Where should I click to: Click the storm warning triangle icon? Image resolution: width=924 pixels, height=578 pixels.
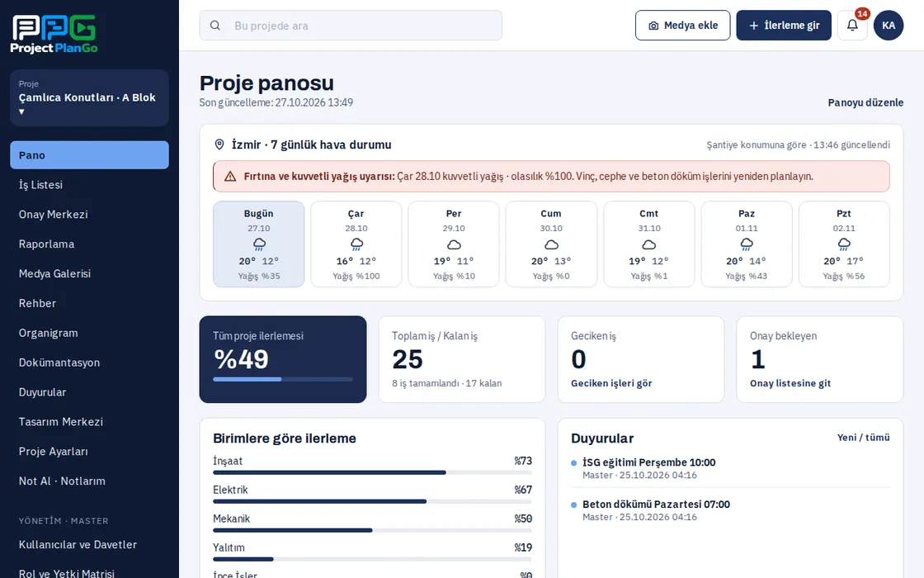click(x=230, y=177)
